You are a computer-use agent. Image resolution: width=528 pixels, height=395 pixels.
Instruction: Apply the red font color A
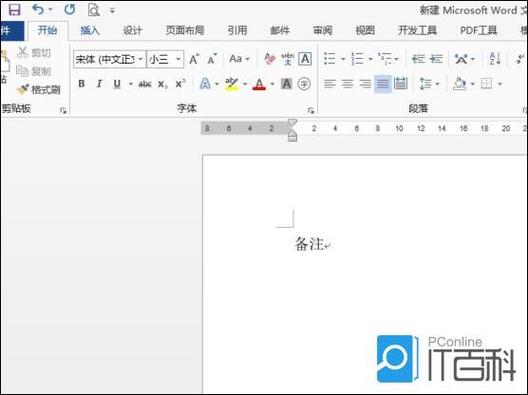(259, 84)
